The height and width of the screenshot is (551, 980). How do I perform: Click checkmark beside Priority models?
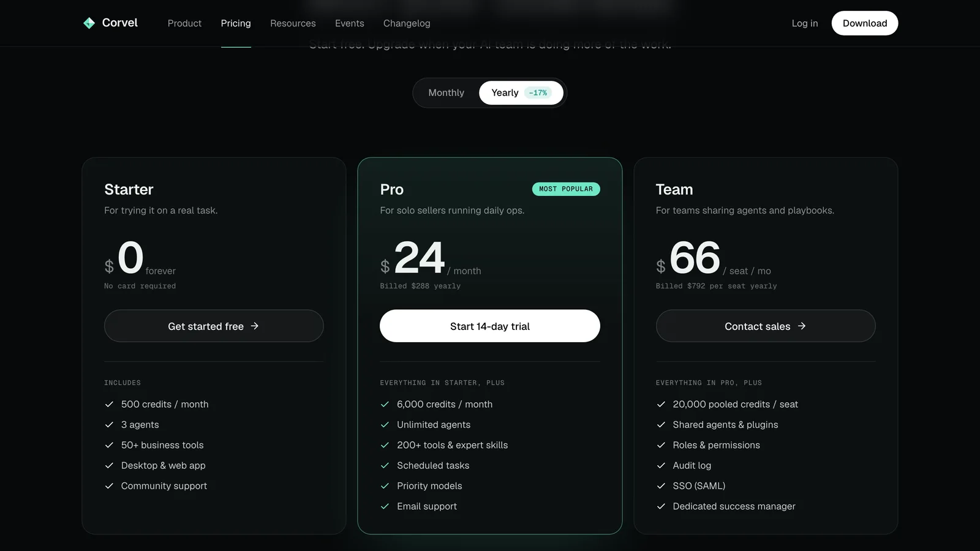click(x=385, y=486)
